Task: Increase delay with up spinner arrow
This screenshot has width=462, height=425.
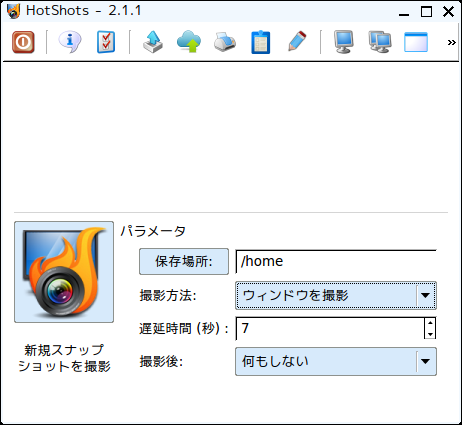Action: pos(430,323)
